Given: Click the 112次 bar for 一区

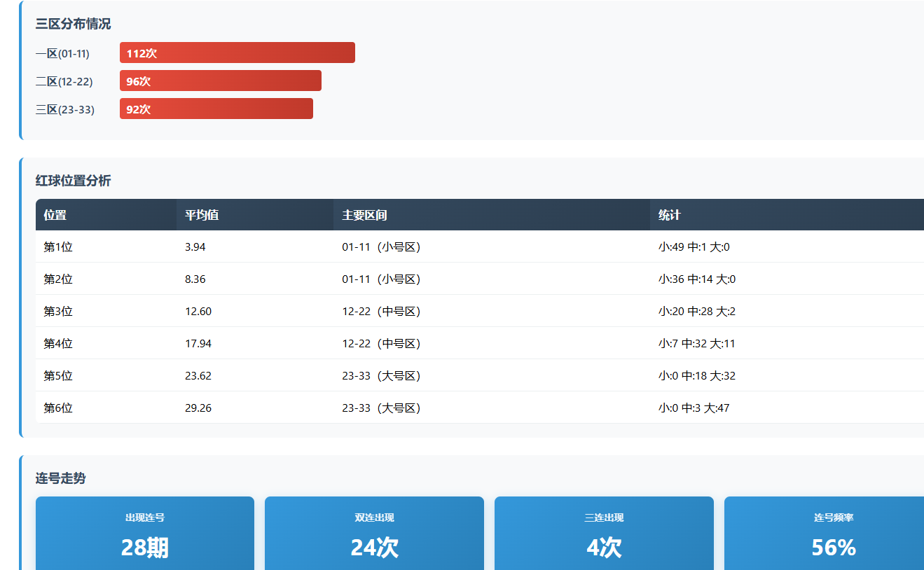Looking at the screenshot, I should pyautogui.click(x=237, y=53).
